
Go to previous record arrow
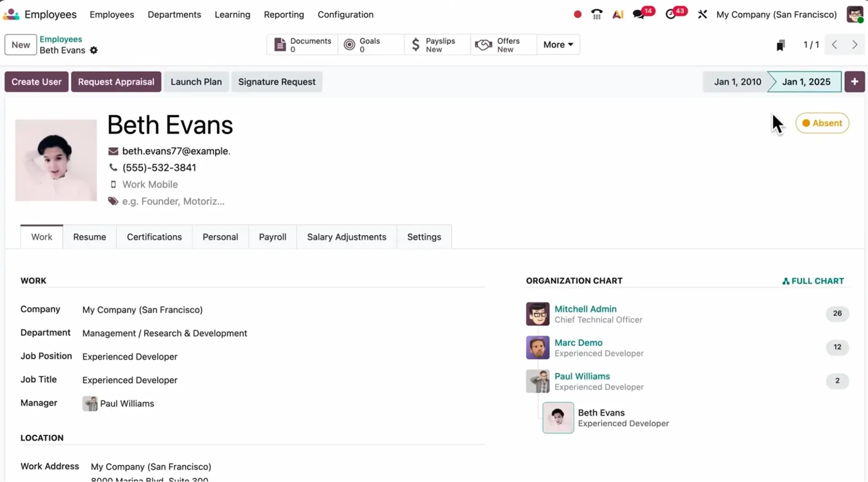[x=835, y=45]
